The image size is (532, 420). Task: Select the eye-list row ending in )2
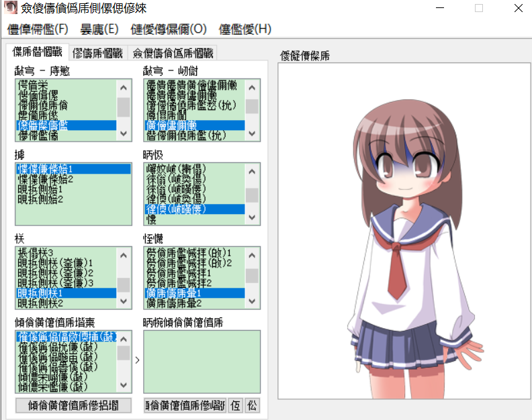coord(66,273)
